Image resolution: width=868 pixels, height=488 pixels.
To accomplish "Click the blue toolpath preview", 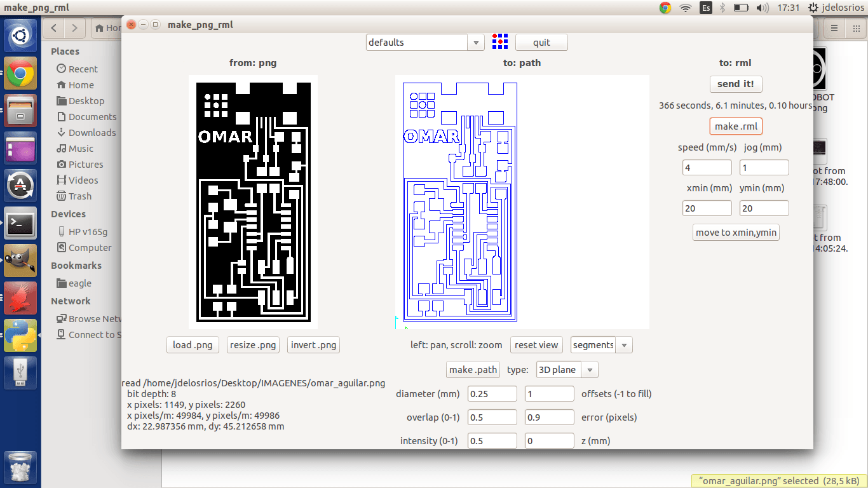I will click(x=522, y=202).
